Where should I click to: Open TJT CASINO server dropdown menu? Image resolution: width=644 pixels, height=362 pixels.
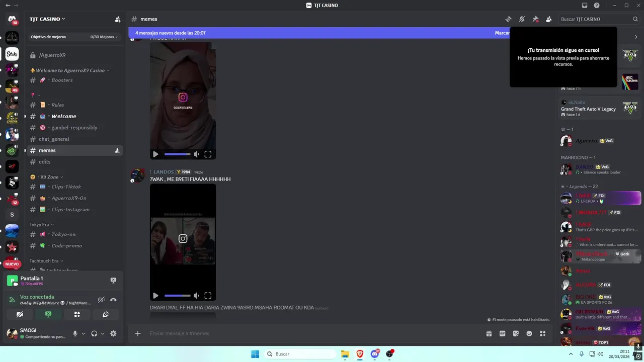[x=47, y=19]
